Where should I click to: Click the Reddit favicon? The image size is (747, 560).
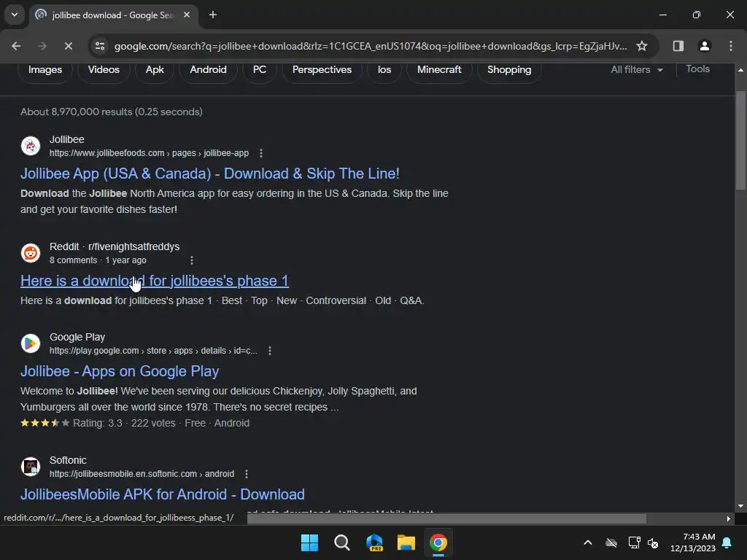coord(31,253)
